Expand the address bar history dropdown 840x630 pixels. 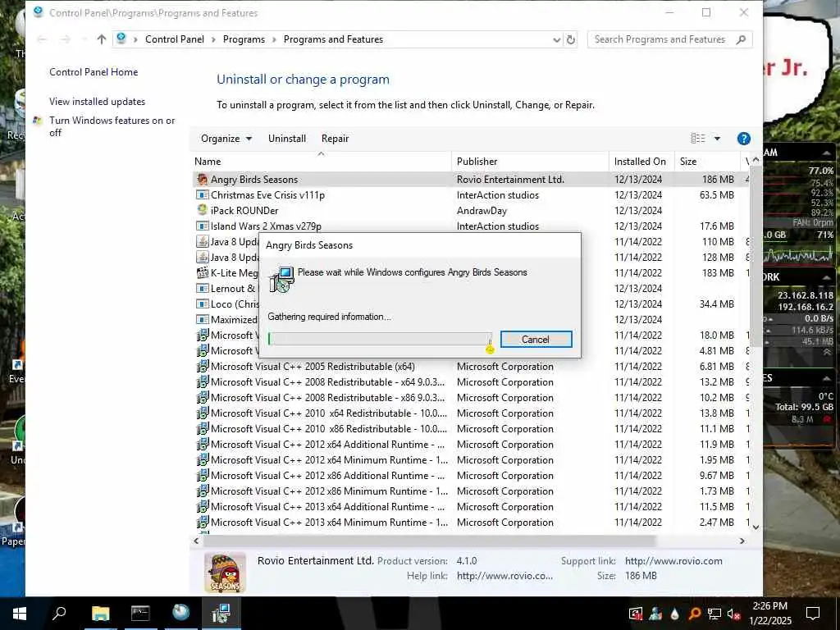557,39
